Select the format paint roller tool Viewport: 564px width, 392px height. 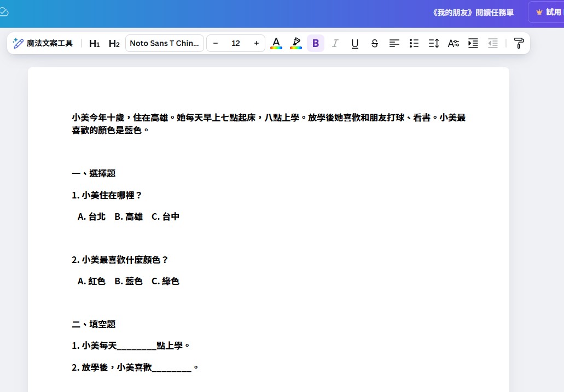pos(519,43)
